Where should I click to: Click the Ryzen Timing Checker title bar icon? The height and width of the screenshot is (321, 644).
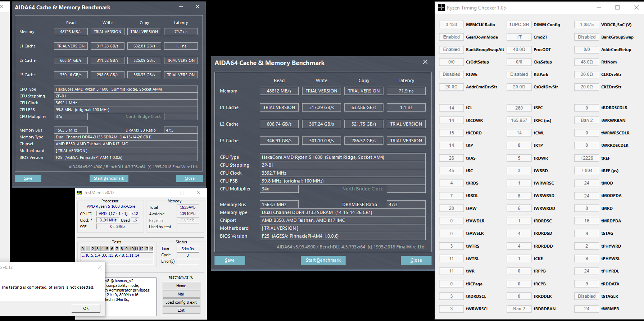click(441, 8)
